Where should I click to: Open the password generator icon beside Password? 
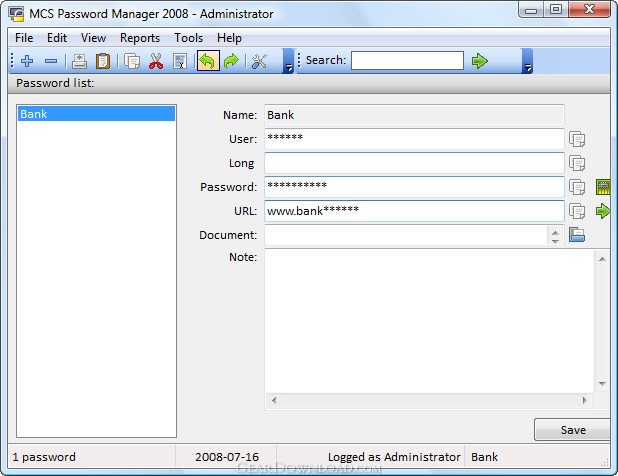pyautogui.click(x=603, y=187)
